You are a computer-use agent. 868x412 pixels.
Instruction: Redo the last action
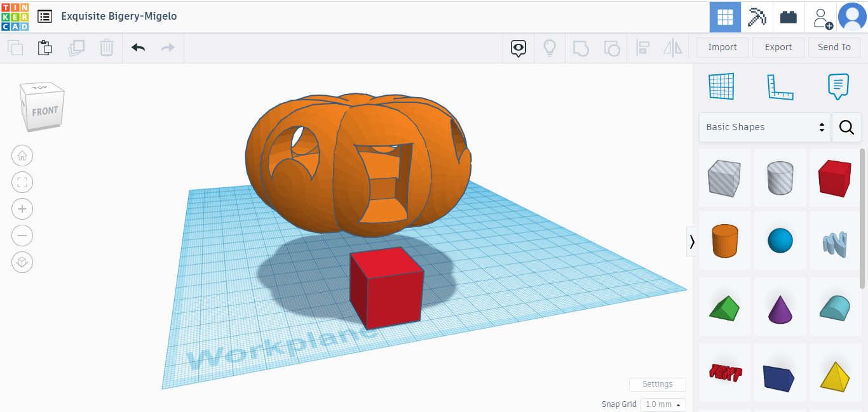point(167,47)
